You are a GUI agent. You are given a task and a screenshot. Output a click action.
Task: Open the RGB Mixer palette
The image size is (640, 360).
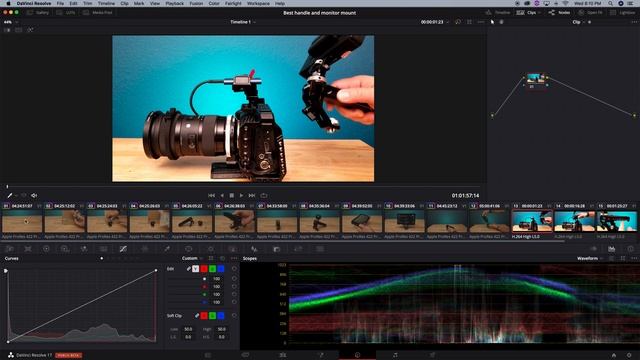pos(84,249)
